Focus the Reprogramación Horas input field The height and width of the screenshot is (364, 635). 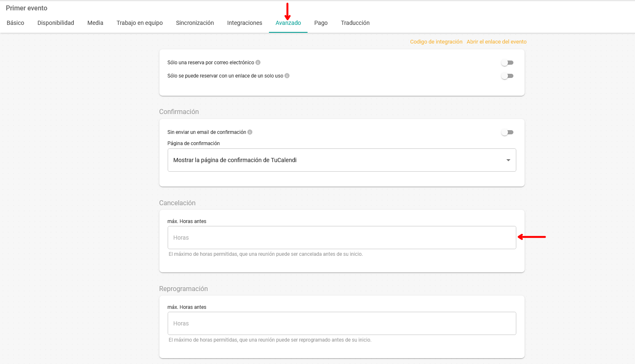(342, 323)
